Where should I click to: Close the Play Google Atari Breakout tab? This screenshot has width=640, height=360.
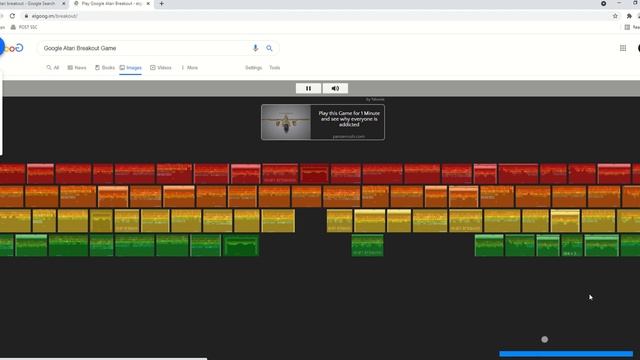(x=148, y=4)
